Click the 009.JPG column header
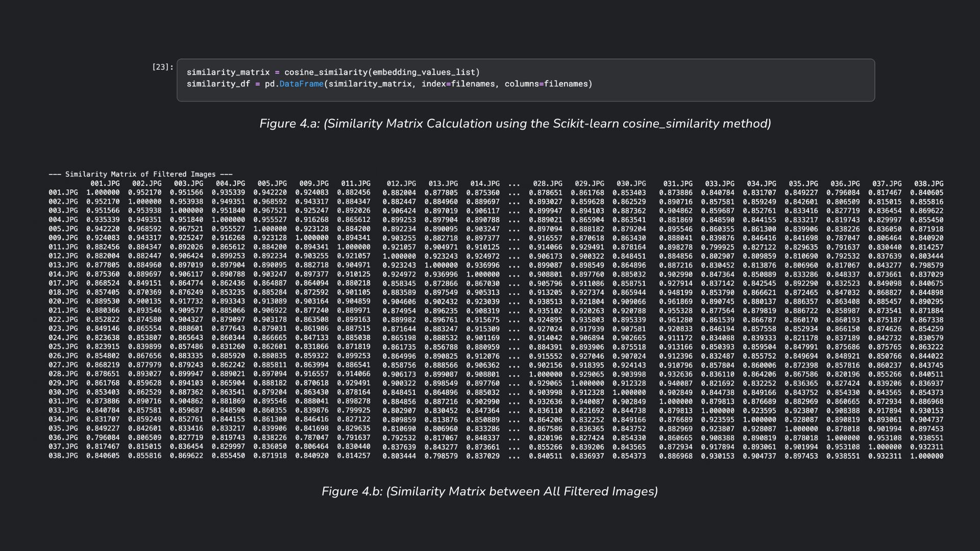 (x=314, y=184)
